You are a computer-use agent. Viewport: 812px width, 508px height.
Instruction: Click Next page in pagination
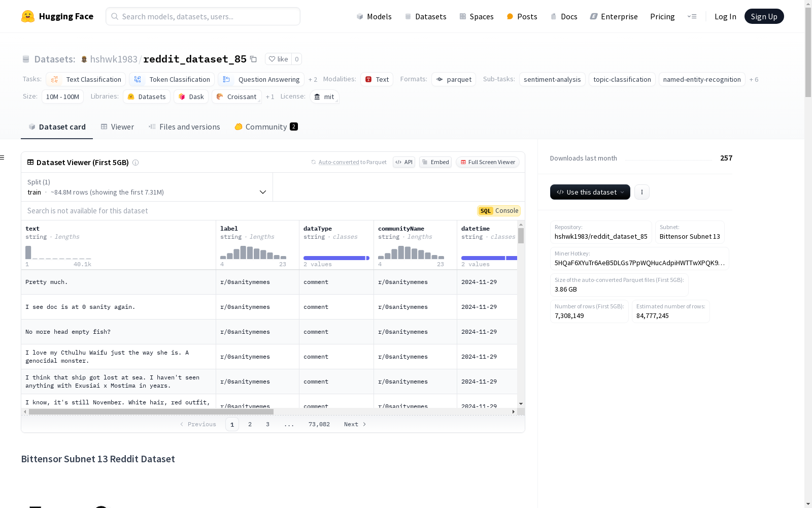355,424
